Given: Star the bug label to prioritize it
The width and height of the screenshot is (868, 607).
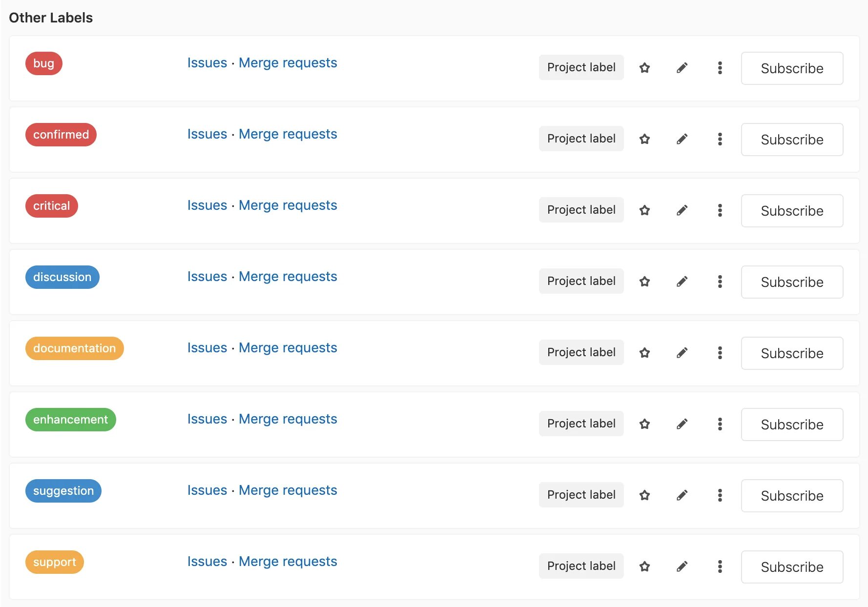Looking at the screenshot, I should point(644,68).
